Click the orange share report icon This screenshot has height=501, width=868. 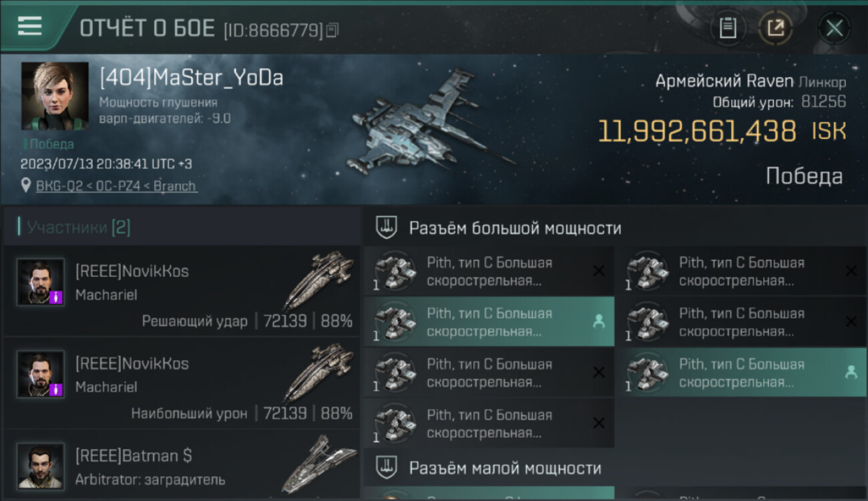coord(775,28)
